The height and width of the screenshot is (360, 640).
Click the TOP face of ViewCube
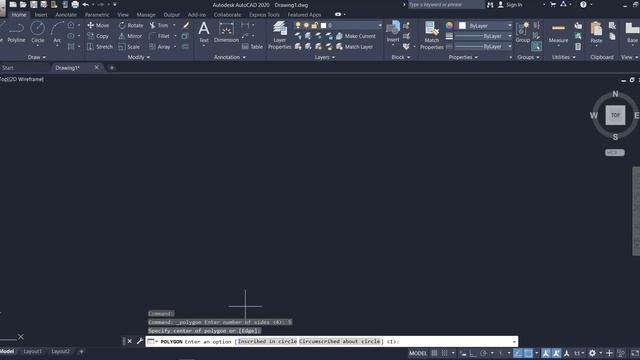pos(615,115)
